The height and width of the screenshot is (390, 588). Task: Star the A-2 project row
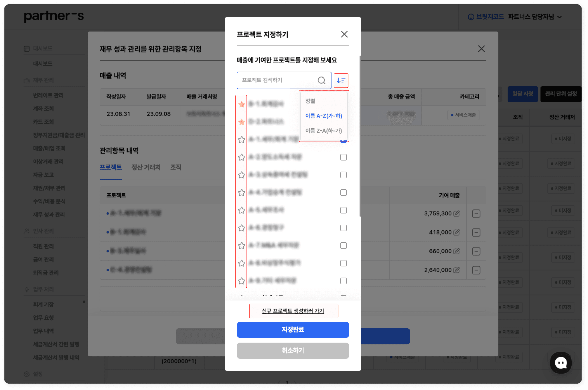[241, 157]
